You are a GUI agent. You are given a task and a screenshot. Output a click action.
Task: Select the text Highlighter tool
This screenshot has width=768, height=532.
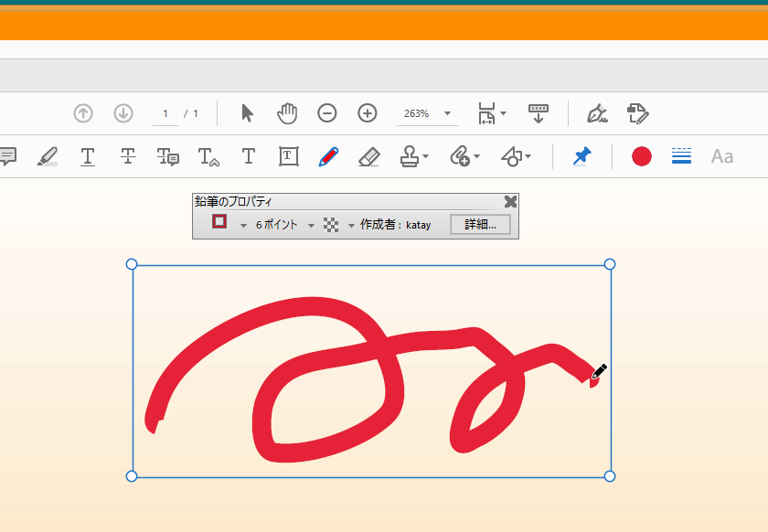pyautogui.click(x=48, y=156)
